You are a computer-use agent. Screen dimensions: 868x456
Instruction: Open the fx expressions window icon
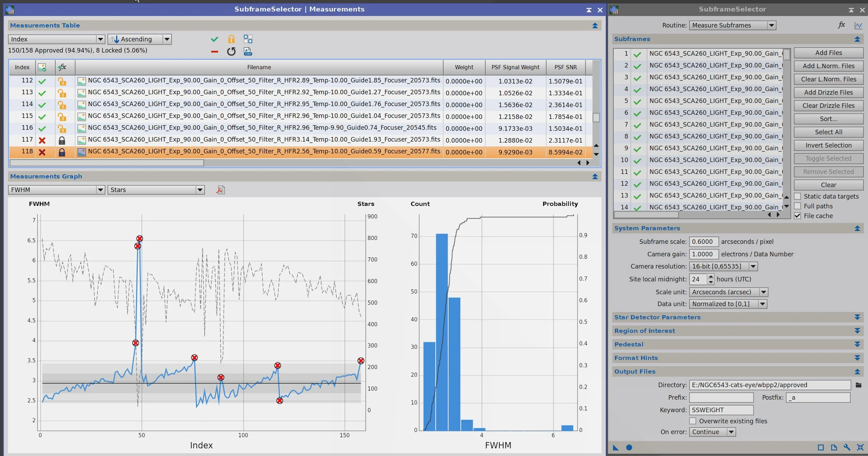click(841, 25)
